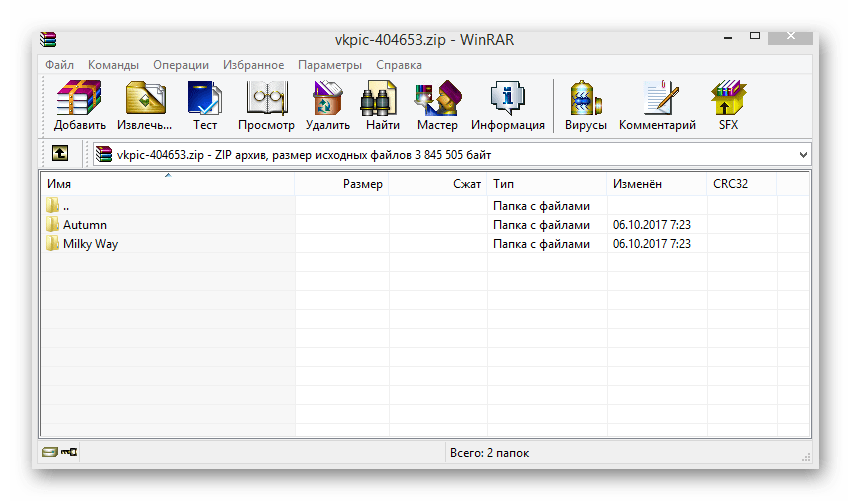Click the Удалить (Delete) toolbar icon

coord(327,106)
